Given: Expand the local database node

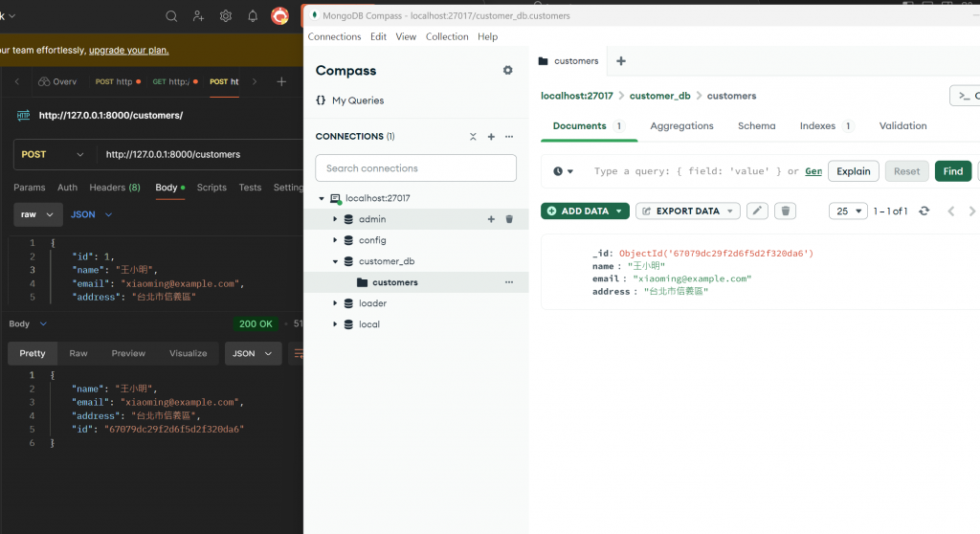Looking at the screenshot, I should [335, 323].
